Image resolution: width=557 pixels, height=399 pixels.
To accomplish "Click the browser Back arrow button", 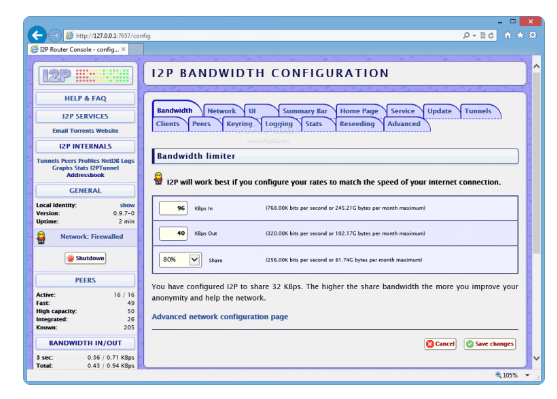I will tap(37, 35).
